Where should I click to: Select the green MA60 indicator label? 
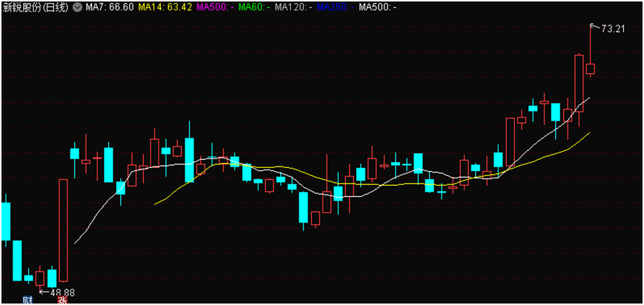pyautogui.click(x=249, y=7)
